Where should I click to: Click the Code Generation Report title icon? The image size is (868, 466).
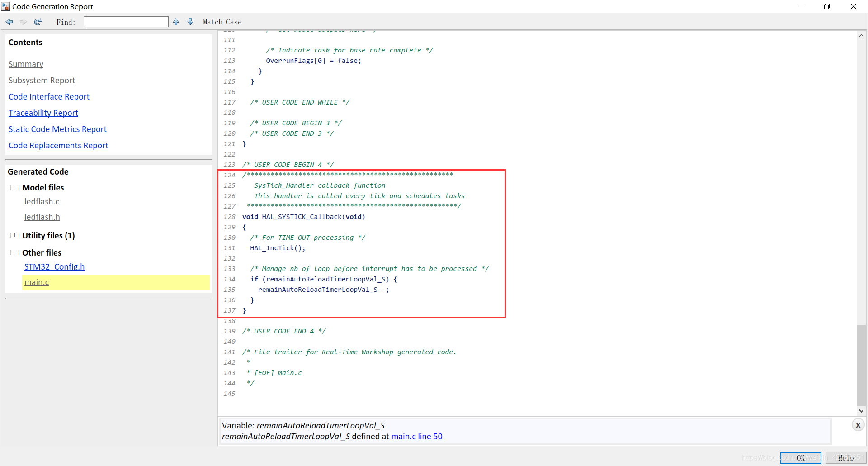pyautogui.click(x=5, y=6)
